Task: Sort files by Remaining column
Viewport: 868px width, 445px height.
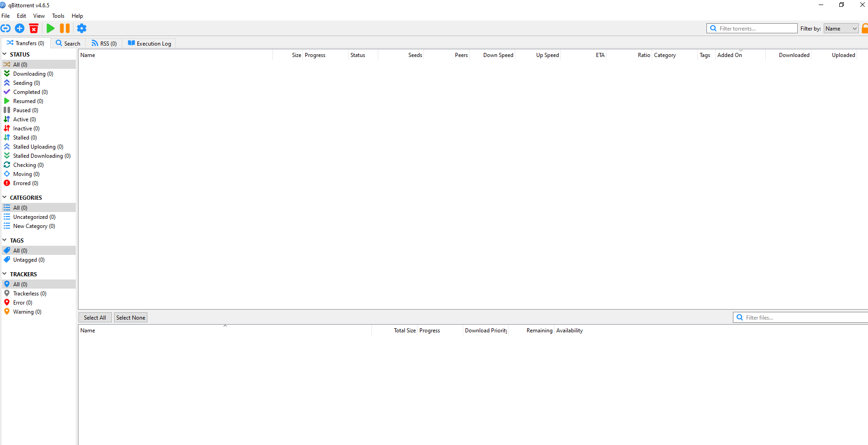Action: [x=532, y=331]
